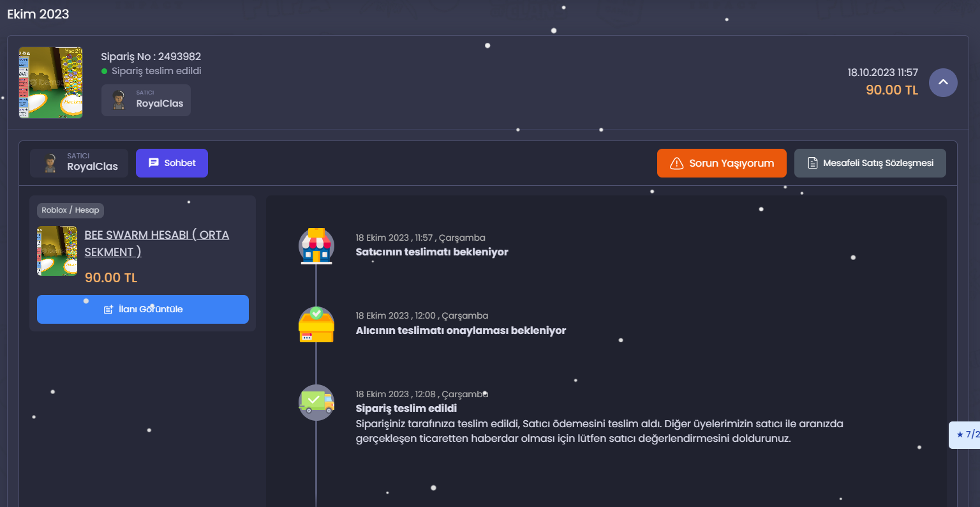Image resolution: width=980 pixels, height=507 pixels.
Task: Click the listing icon on İlanı Görüntüle
Action: [x=108, y=310]
